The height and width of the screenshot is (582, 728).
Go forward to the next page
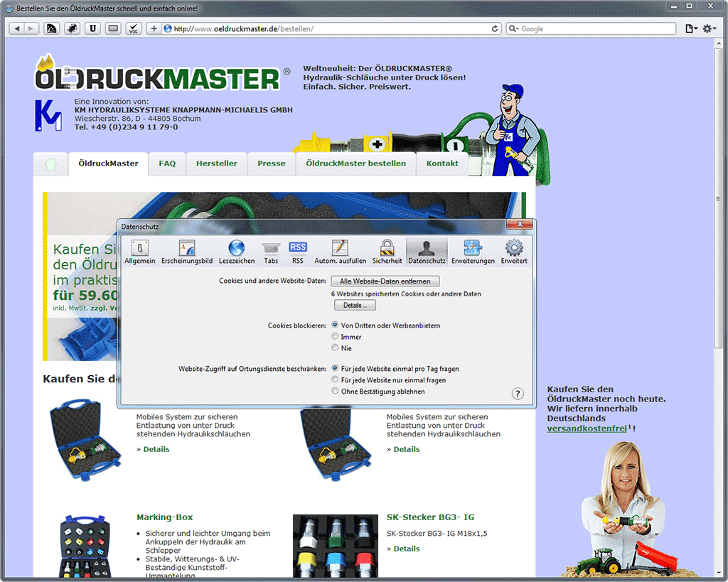pos(31,28)
